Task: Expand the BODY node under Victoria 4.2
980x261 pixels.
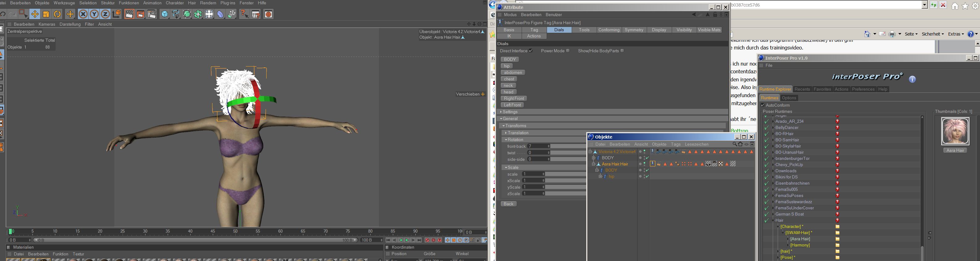Action: [x=594, y=158]
